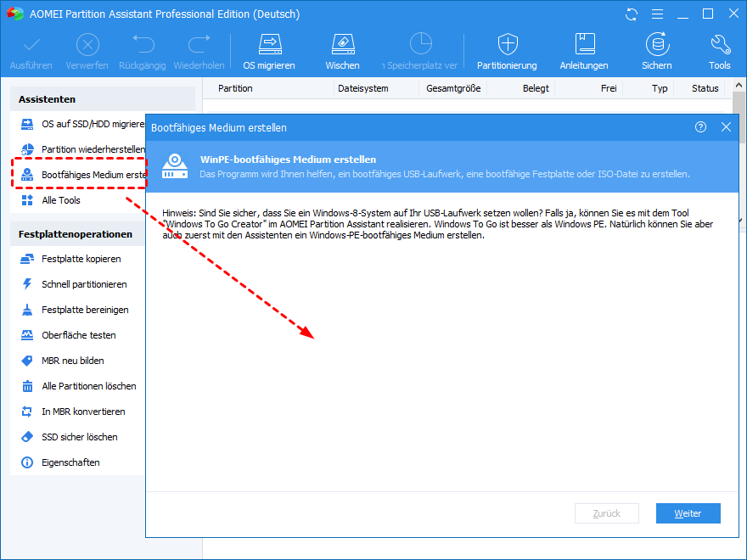Click the Rückgängig undo arrow
The width and height of the screenshot is (747, 560).
[x=143, y=44]
